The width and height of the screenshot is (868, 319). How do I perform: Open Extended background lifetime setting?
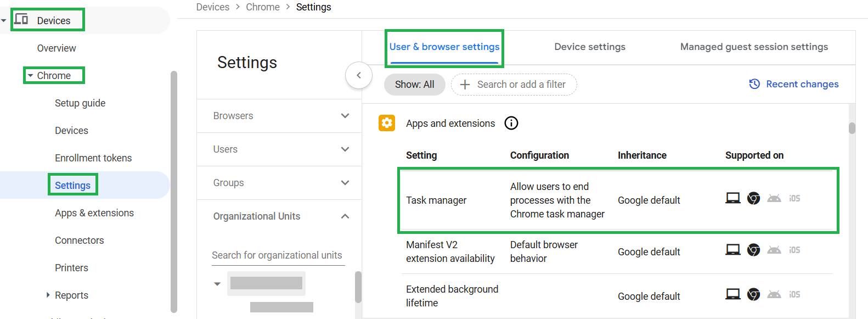click(x=452, y=296)
